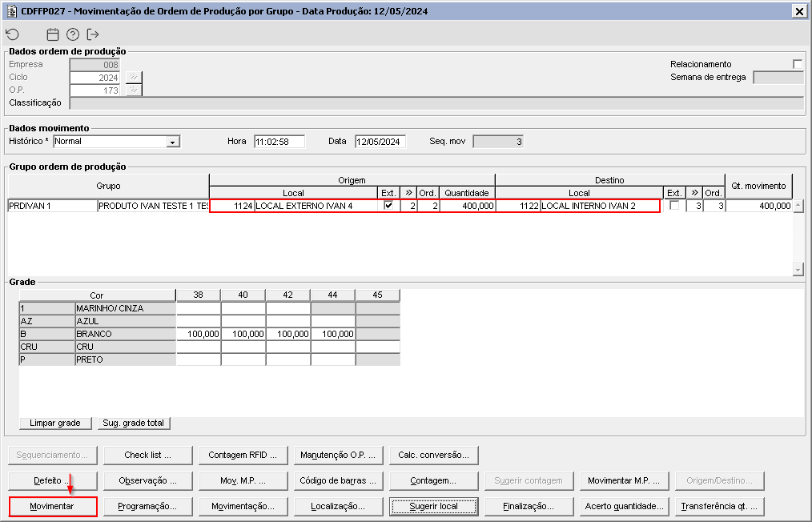
Task: Click the Hora input field
Action: coord(279,142)
